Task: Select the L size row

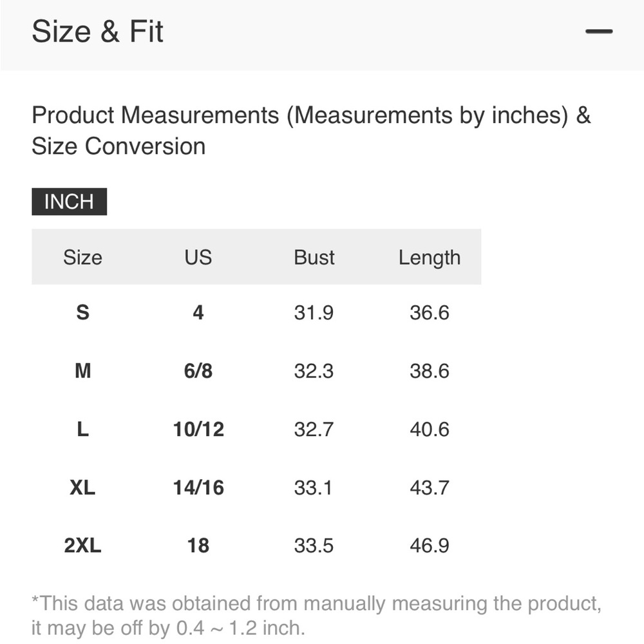Action: coord(256,429)
